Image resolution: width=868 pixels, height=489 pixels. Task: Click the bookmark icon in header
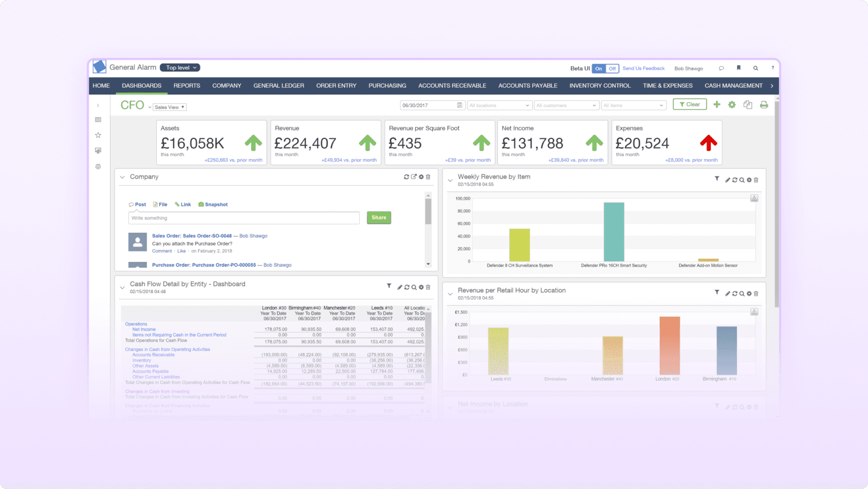[738, 68]
